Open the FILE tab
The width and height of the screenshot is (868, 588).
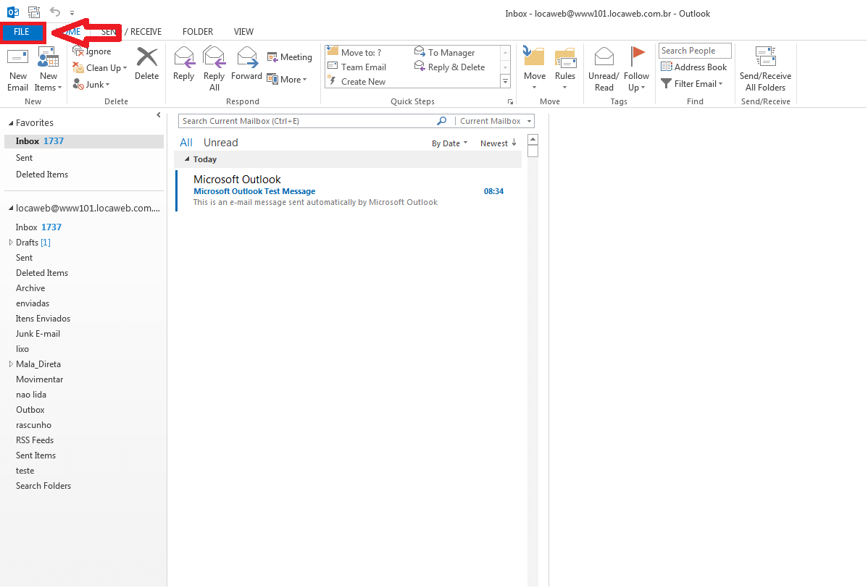click(22, 32)
